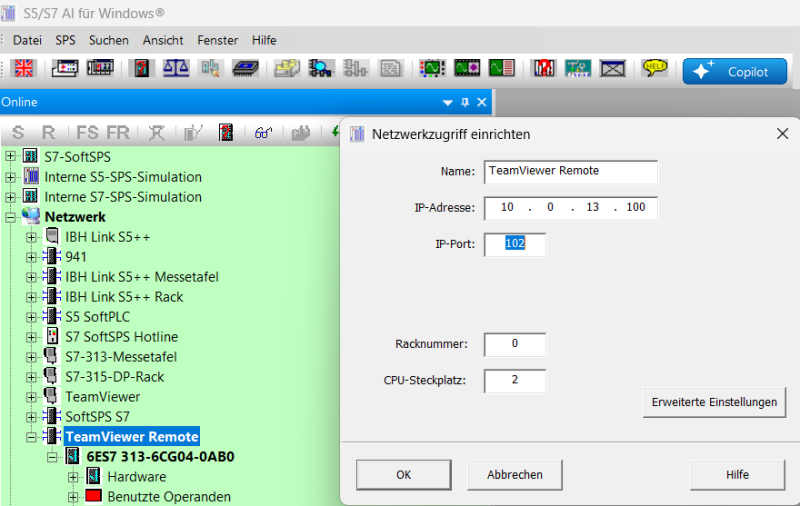Click the crossed-out box toolbar icon
This screenshot has height=506, width=800.
click(x=613, y=68)
